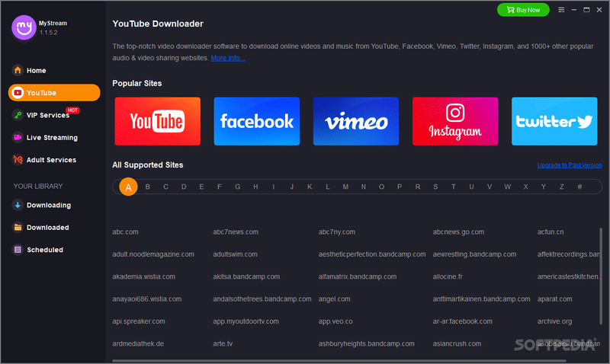Screen dimensions: 610x364
Task: Click adultswim.com site entry
Action: tap(235, 254)
